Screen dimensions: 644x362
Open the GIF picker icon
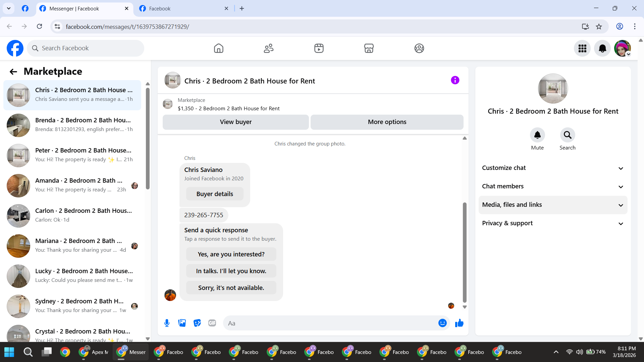click(x=212, y=323)
